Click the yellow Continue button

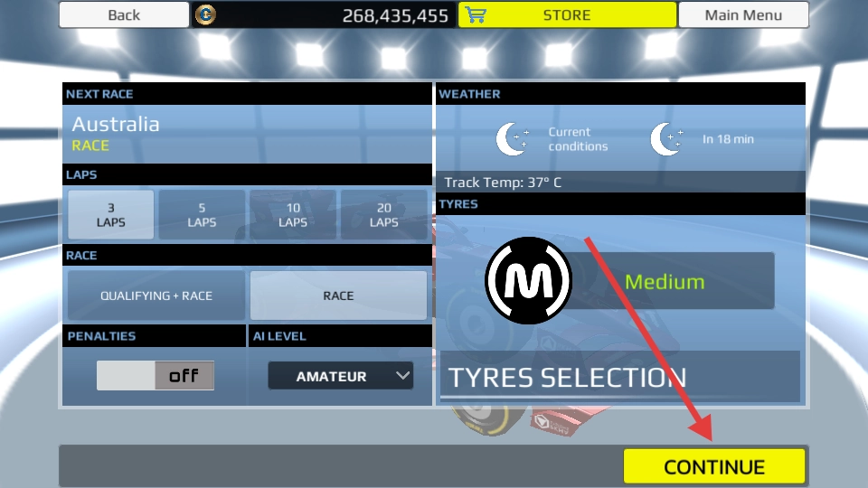click(714, 466)
